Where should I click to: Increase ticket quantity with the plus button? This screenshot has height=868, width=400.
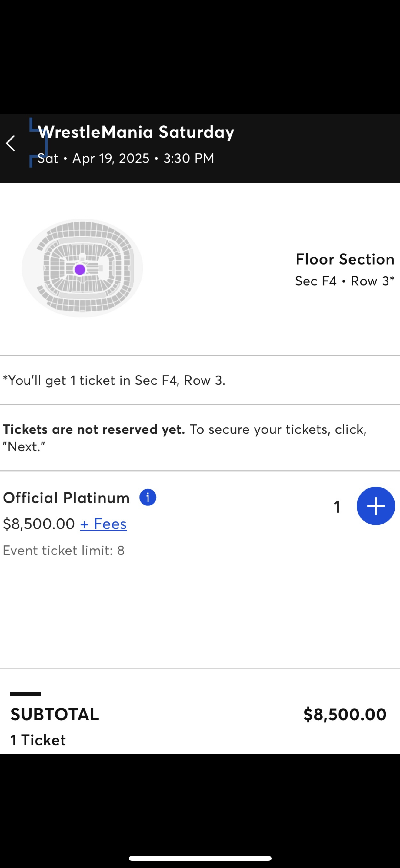pyautogui.click(x=376, y=506)
